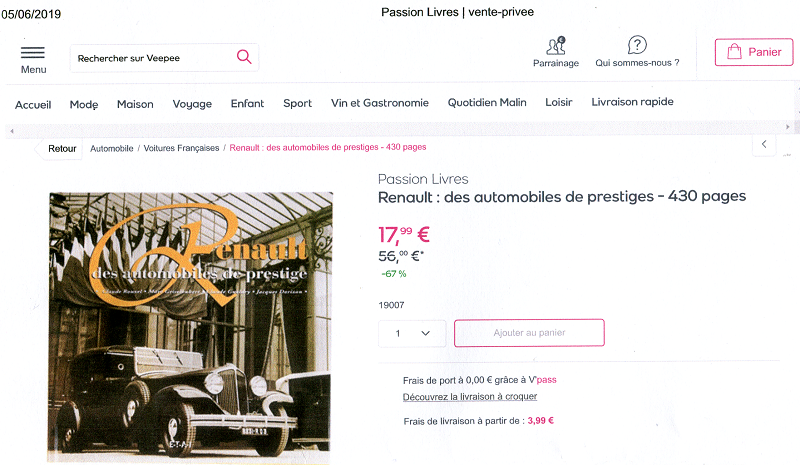The width and height of the screenshot is (800, 465).
Task: Click left arrow of category scrollbar
Action: (12, 131)
